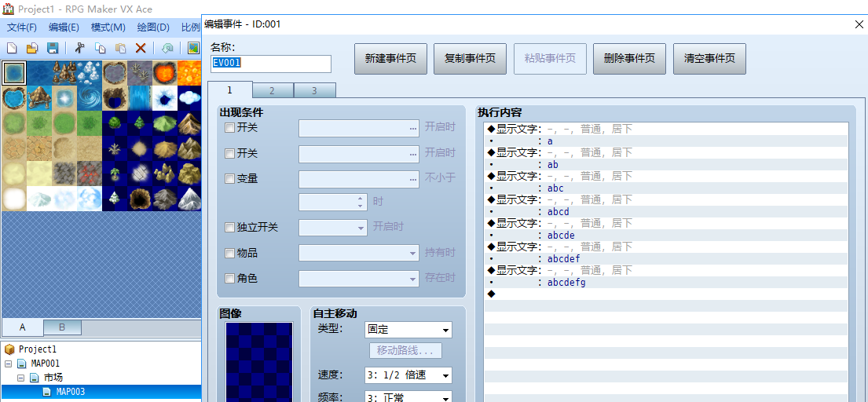Click the 粘贴事件页 button

pyautogui.click(x=550, y=59)
